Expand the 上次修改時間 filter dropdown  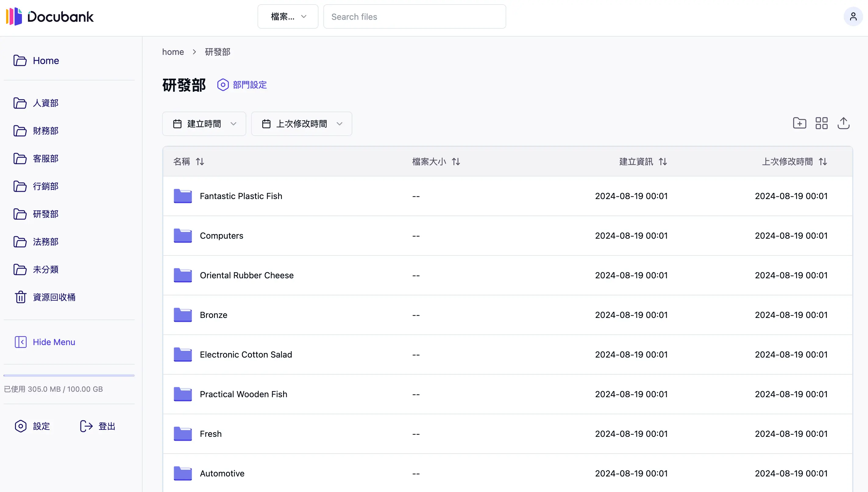point(302,124)
